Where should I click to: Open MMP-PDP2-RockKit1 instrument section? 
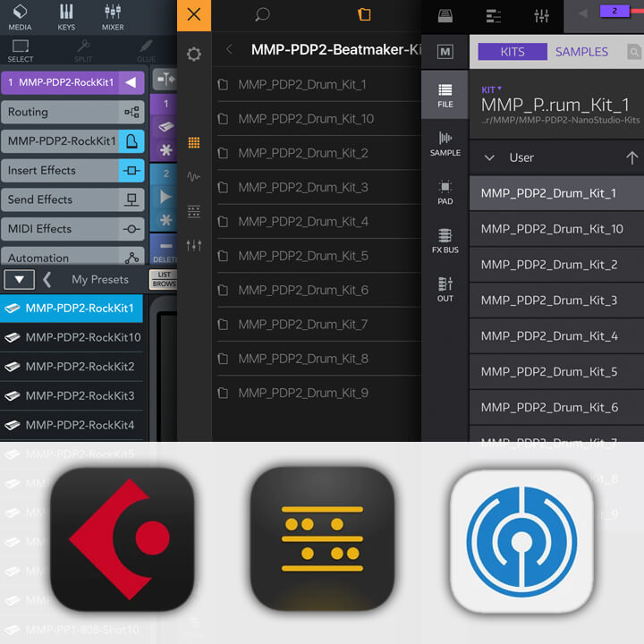(72, 141)
